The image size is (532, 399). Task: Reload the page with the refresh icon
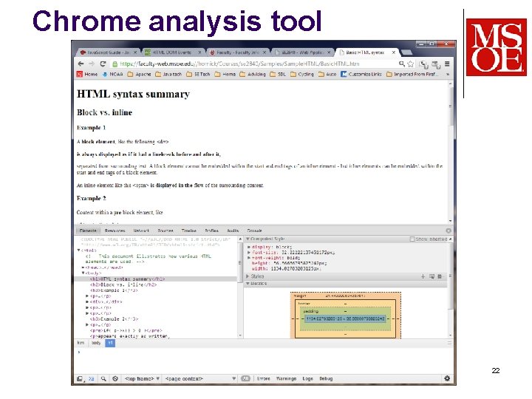103,64
